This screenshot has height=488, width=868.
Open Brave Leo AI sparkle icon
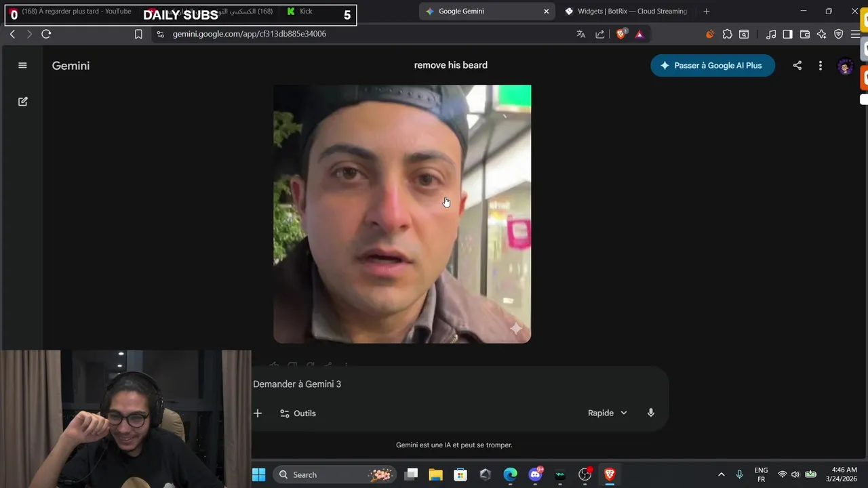(822, 34)
